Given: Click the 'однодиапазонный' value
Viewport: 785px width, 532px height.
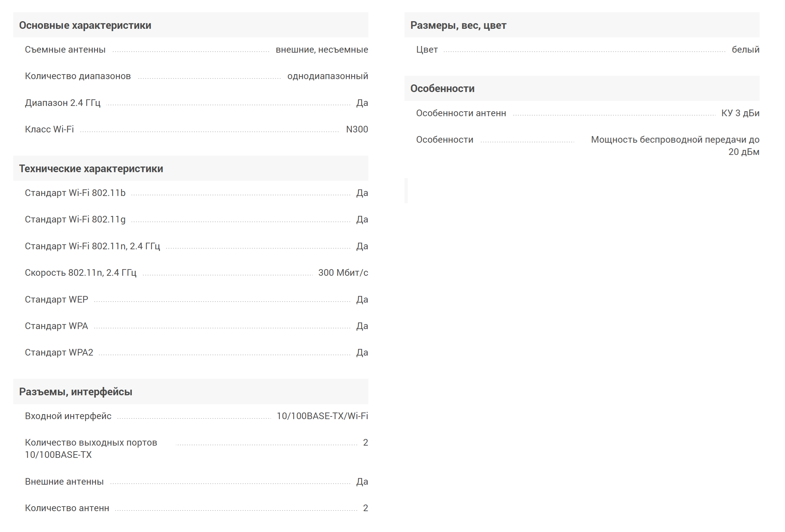Looking at the screenshot, I should (327, 76).
